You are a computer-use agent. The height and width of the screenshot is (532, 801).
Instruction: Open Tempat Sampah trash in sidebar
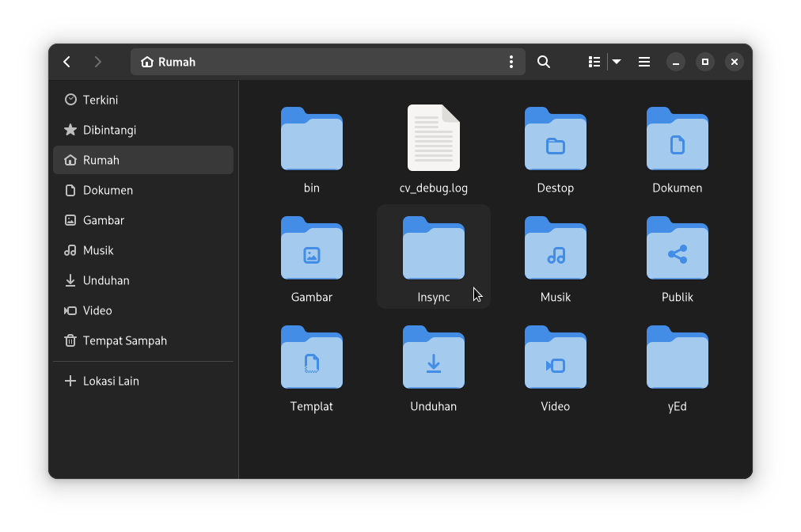tap(124, 340)
